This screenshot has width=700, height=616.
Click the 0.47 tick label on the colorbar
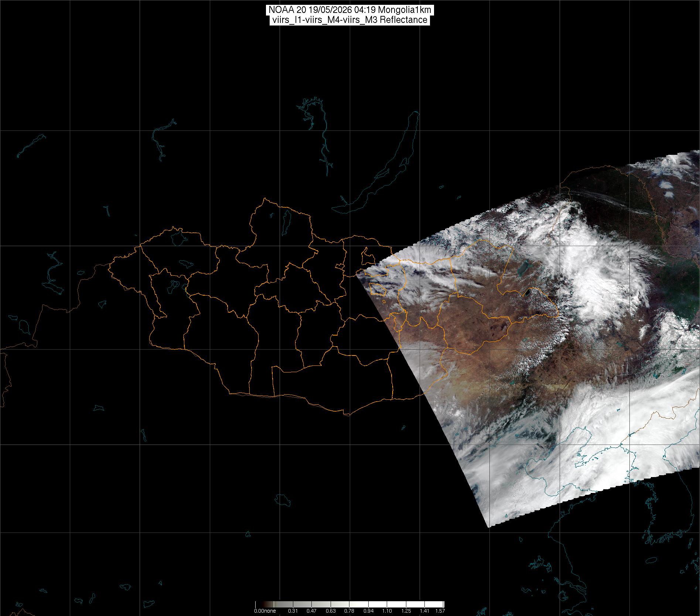click(x=312, y=611)
